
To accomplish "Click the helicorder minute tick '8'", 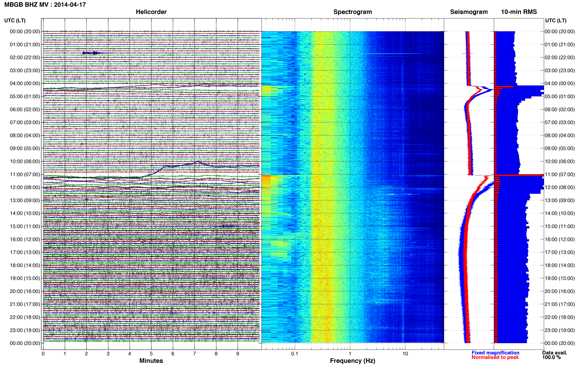I will [216, 354].
